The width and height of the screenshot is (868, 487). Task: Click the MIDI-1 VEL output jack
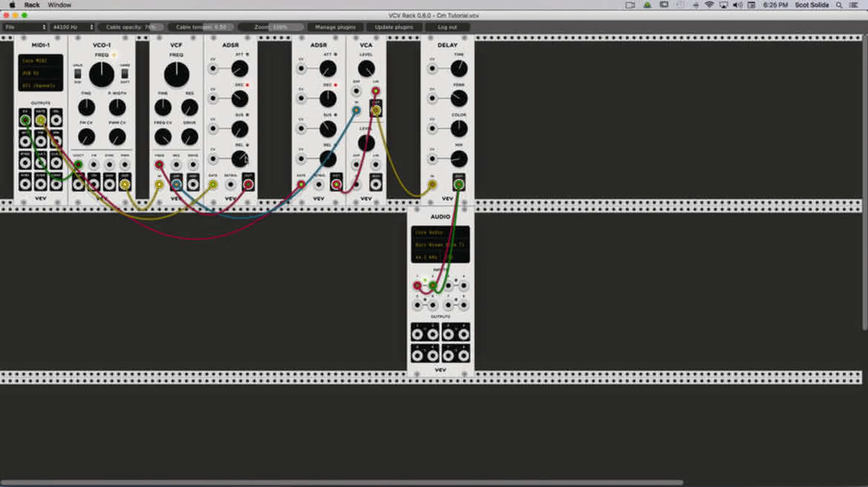pos(56,120)
